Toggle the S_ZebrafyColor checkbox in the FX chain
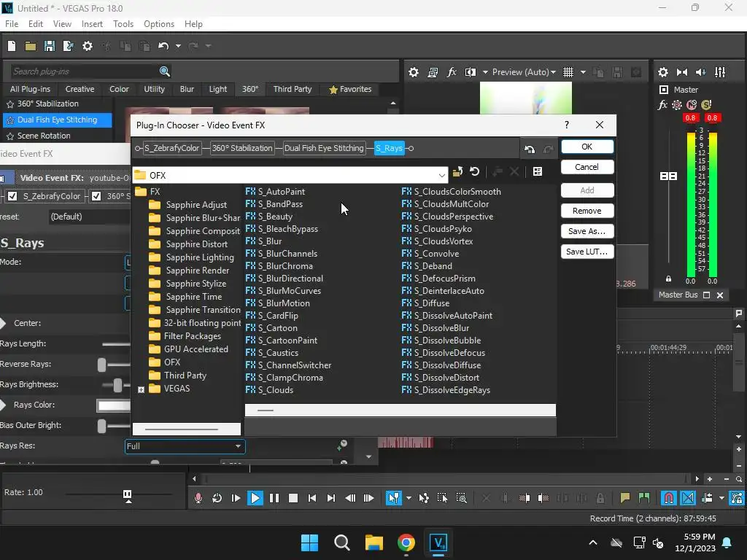 coord(13,196)
